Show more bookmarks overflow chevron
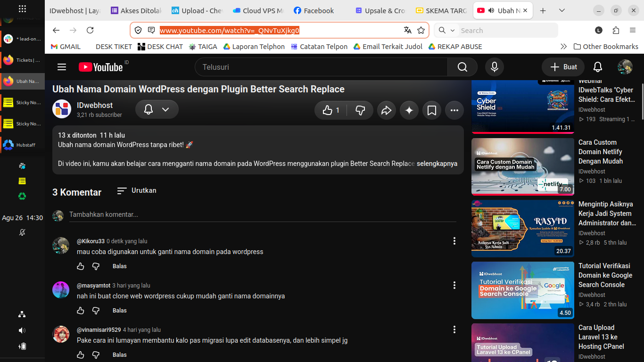The image size is (644, 362). click(x=563, y=47)
